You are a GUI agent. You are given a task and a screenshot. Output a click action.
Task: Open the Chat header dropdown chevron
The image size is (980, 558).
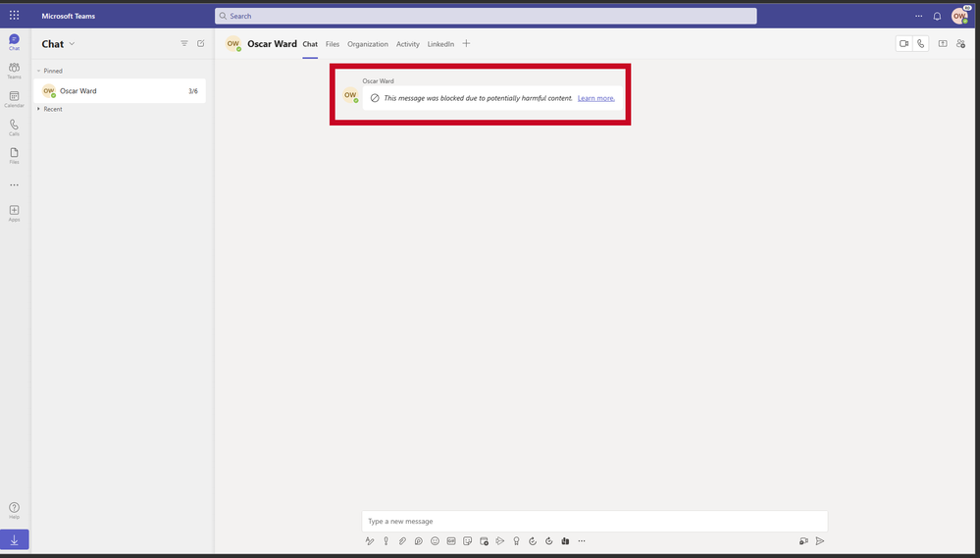(72, 44)
